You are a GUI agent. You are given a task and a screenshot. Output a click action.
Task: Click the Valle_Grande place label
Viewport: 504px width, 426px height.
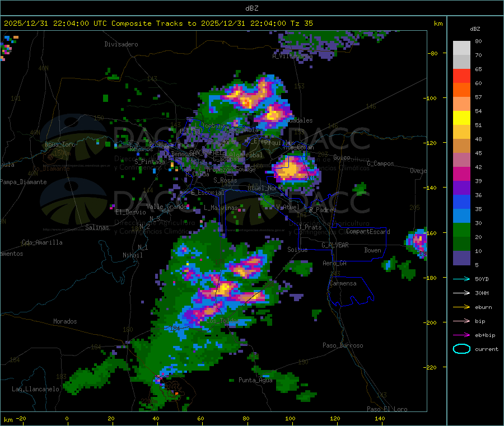[166, 207]
